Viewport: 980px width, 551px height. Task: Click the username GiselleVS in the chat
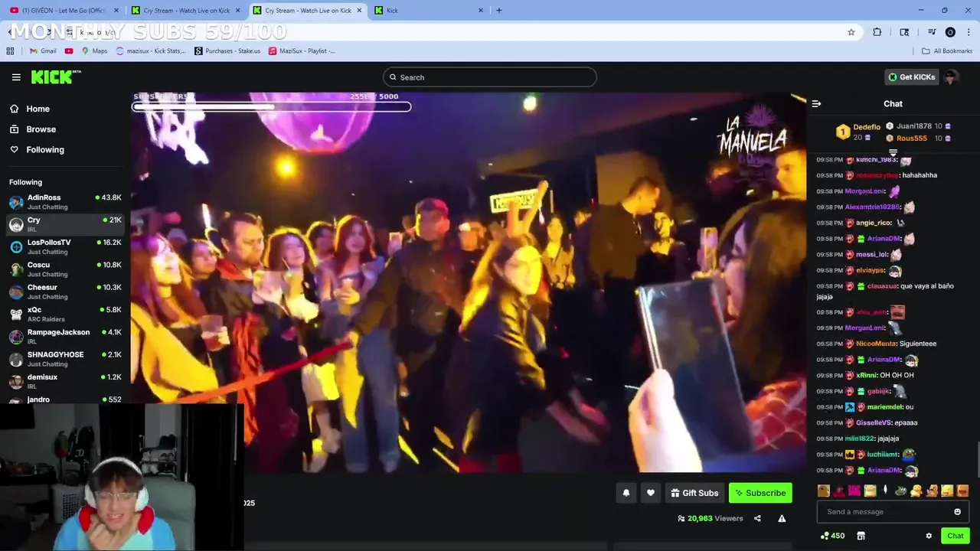coord(873,422)
